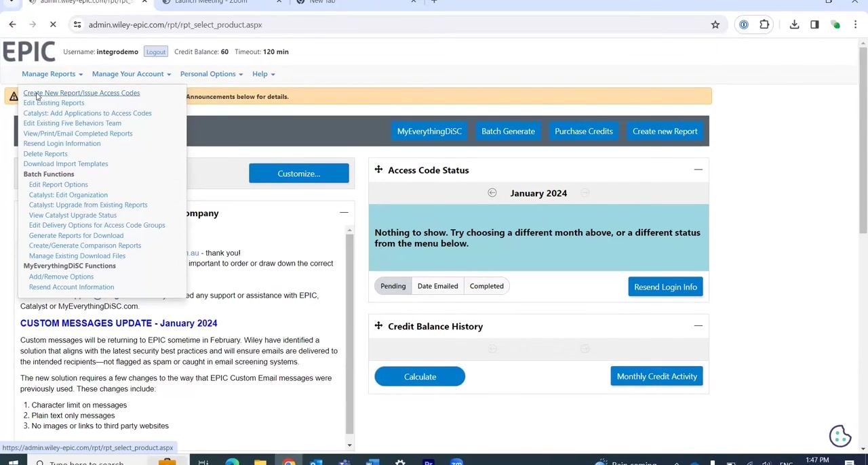Toggle the browser side panel icon

coord(814,24)
